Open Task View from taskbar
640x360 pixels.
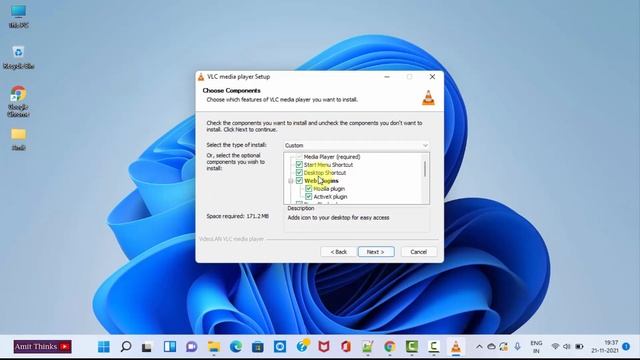pos(147,347)
